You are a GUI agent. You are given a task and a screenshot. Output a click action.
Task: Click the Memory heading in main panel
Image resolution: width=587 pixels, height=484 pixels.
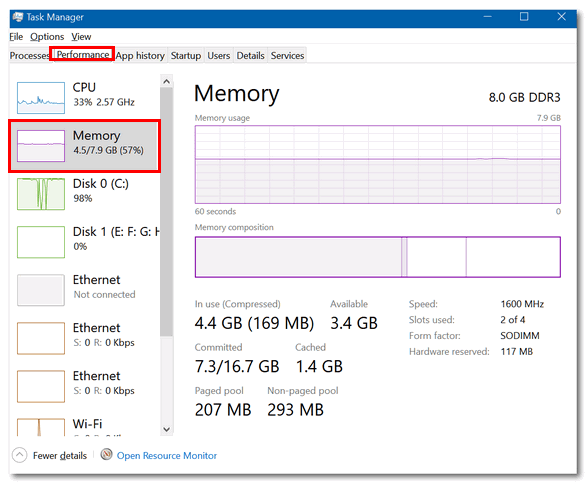[x=237, y=94]
